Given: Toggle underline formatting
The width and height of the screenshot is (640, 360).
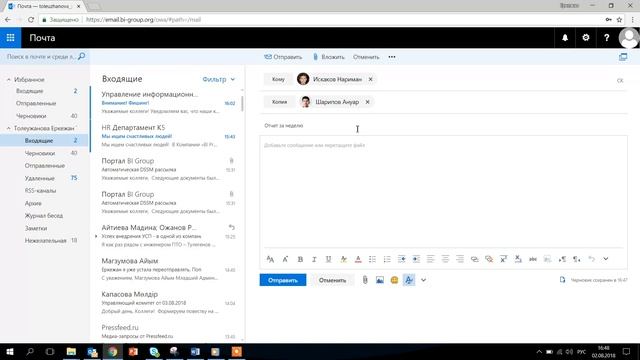Looking at the screenshot, I should click(328, 259).
